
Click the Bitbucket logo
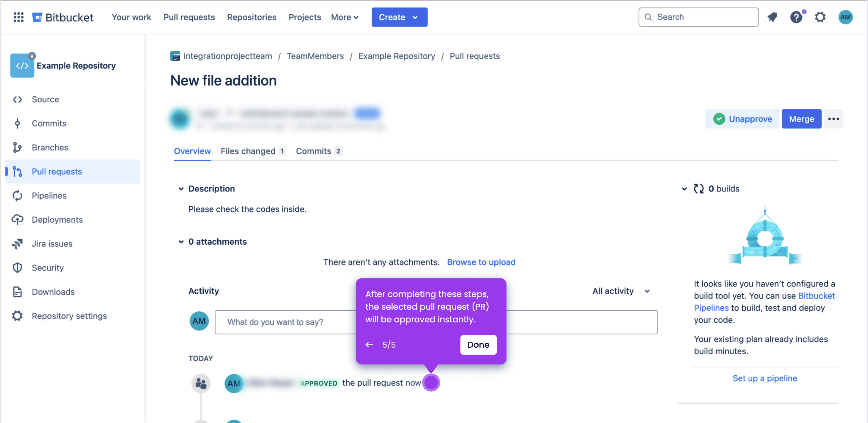[x=63, y=17]
